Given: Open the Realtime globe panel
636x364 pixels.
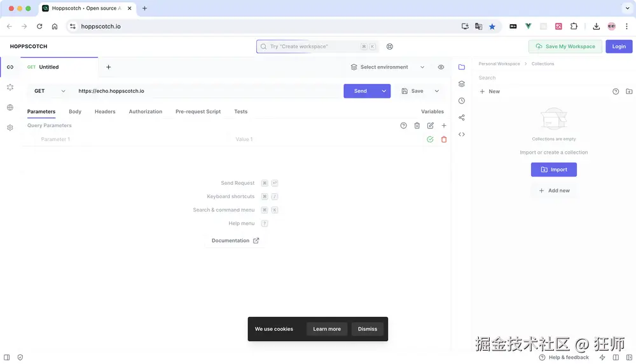Looking at the screenshot, I should coord(10,107).
